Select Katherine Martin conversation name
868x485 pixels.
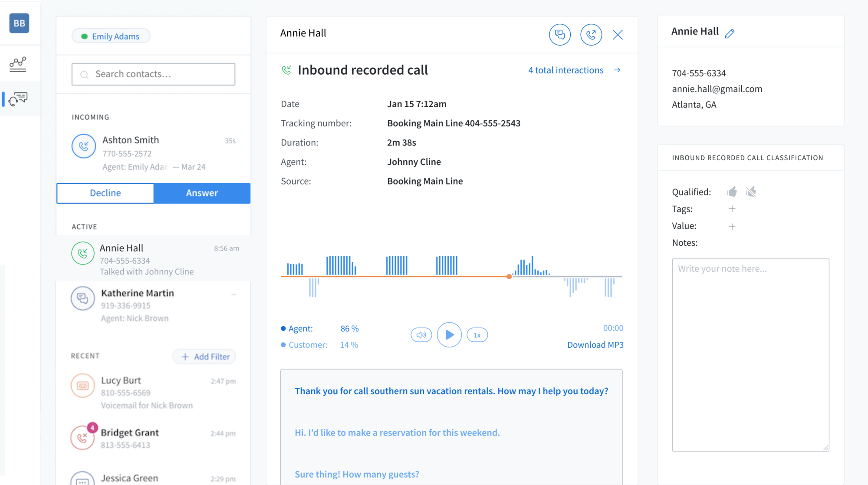(x=138, y=293)
